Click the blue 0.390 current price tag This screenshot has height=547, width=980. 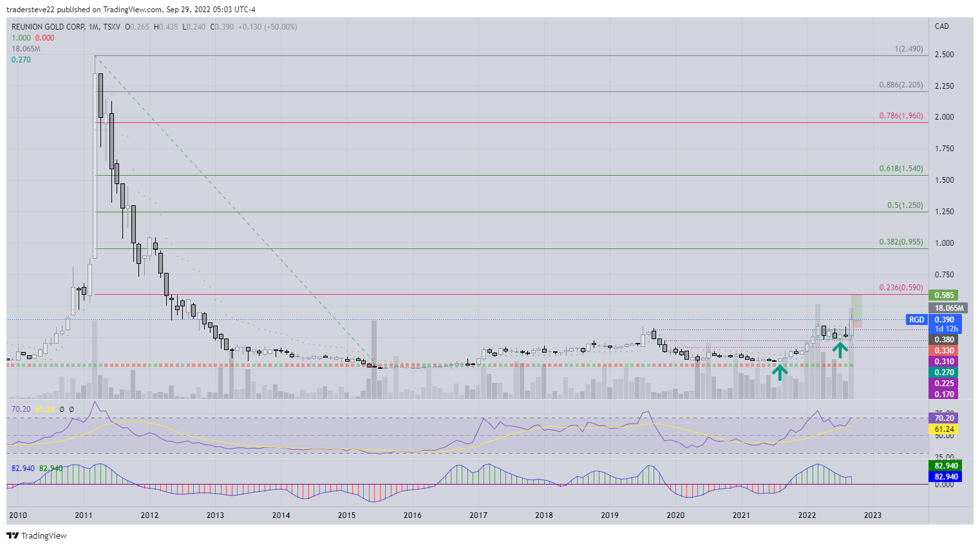(x=945, y=320)
